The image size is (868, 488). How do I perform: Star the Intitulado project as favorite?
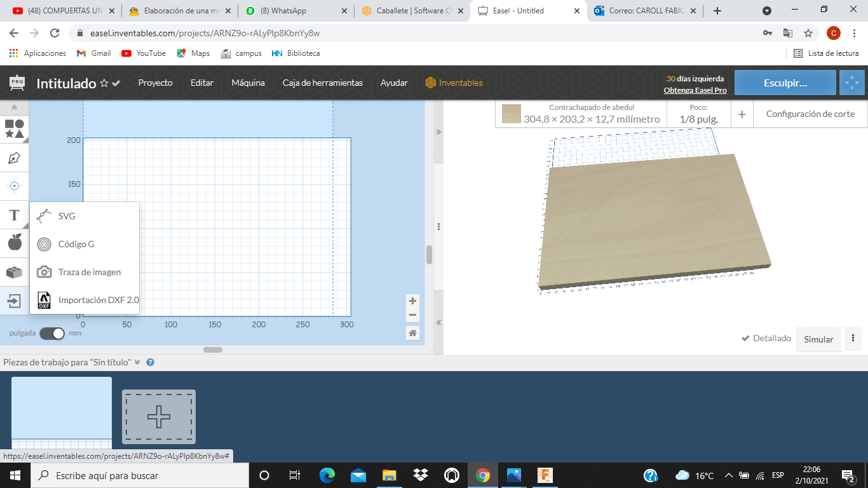[x=104, y=83]
